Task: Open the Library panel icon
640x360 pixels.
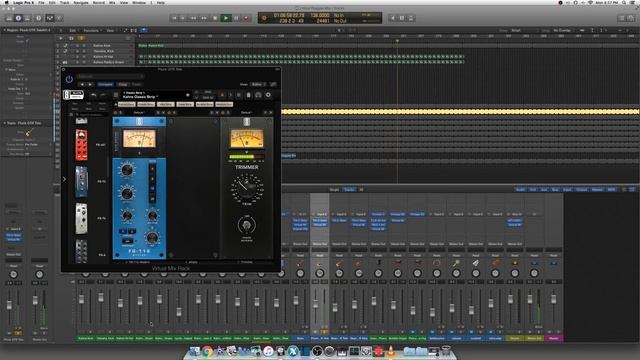Action: [x=9, y=18]
